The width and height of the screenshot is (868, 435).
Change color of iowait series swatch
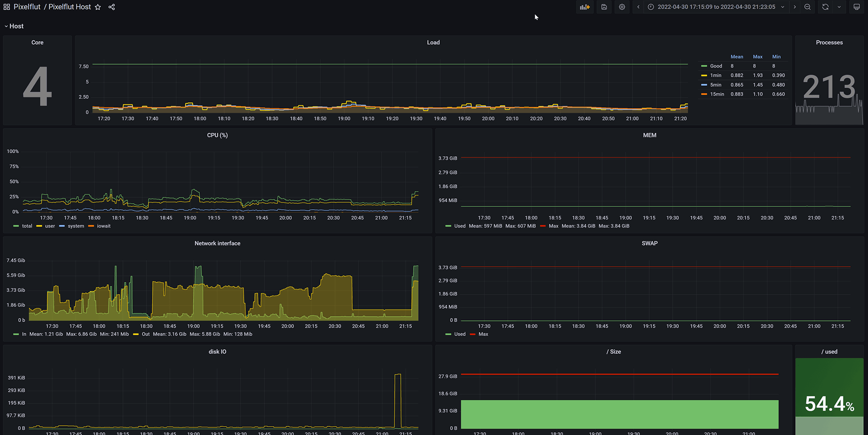point(91,226)
